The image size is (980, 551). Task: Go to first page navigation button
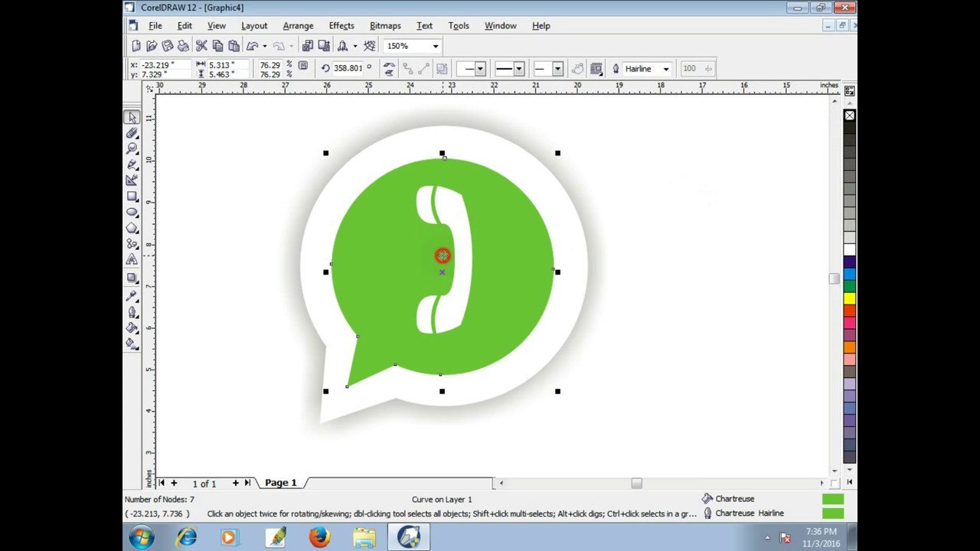[162, 483]
